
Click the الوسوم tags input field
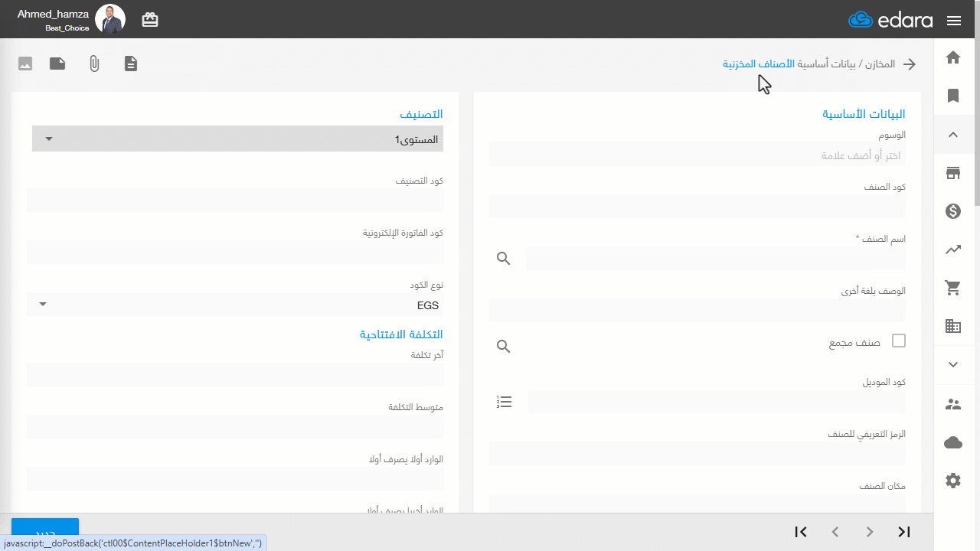(x=697, y=155)
